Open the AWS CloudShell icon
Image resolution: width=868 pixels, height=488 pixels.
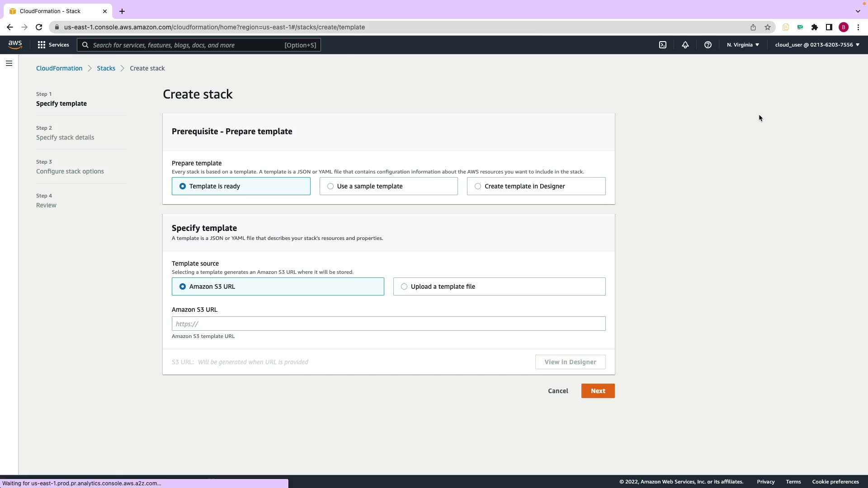[663, 45]
